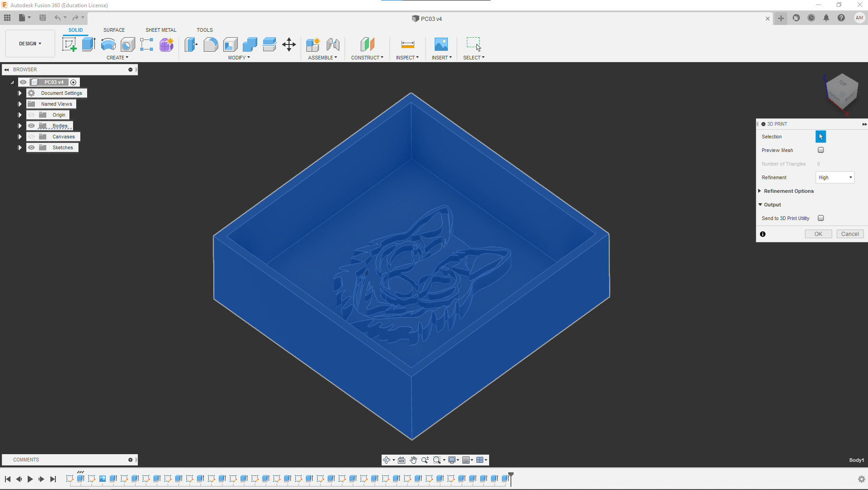
Task: Activate the window Select tool
Action: point(474,44)
